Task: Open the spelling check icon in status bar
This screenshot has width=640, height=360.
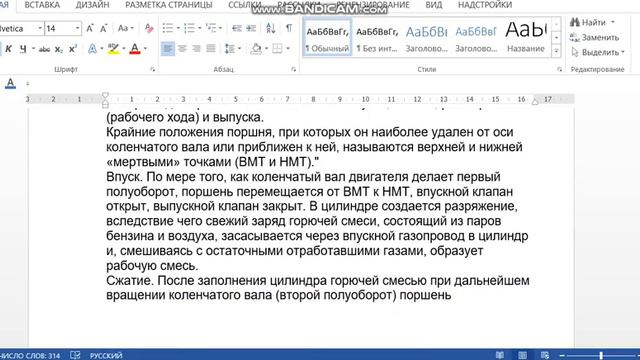Action: (x=75, y=355)
